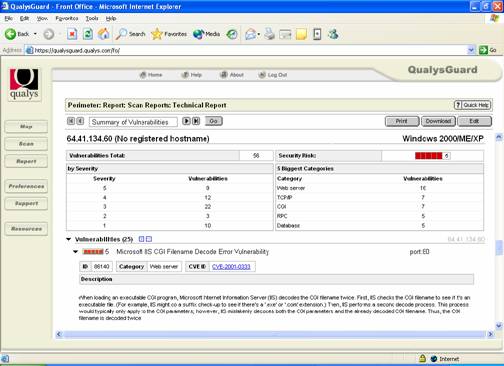
Task: Collapse the Vulnerabilities (25) section
Action: 69,239
